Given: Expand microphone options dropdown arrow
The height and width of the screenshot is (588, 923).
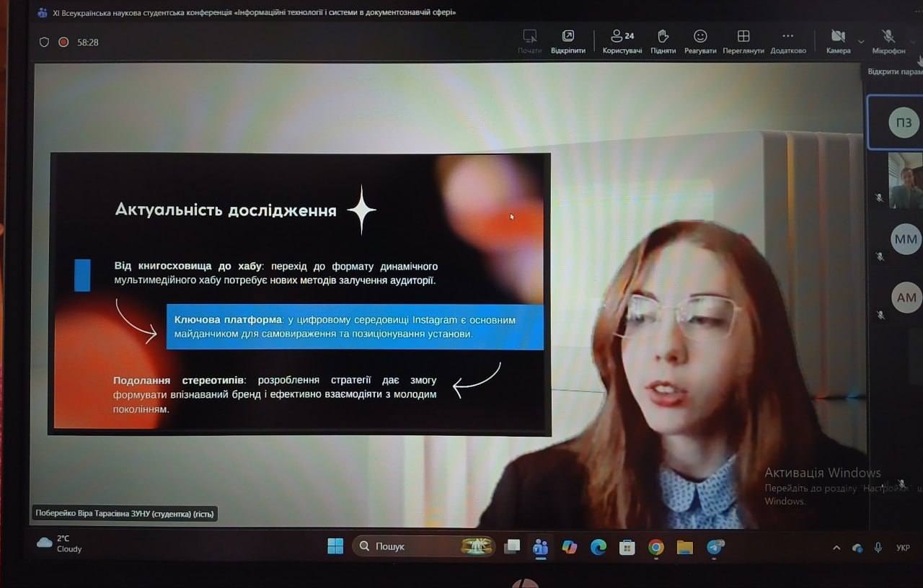Looking at the screenshot, I should tap(913, 42).
